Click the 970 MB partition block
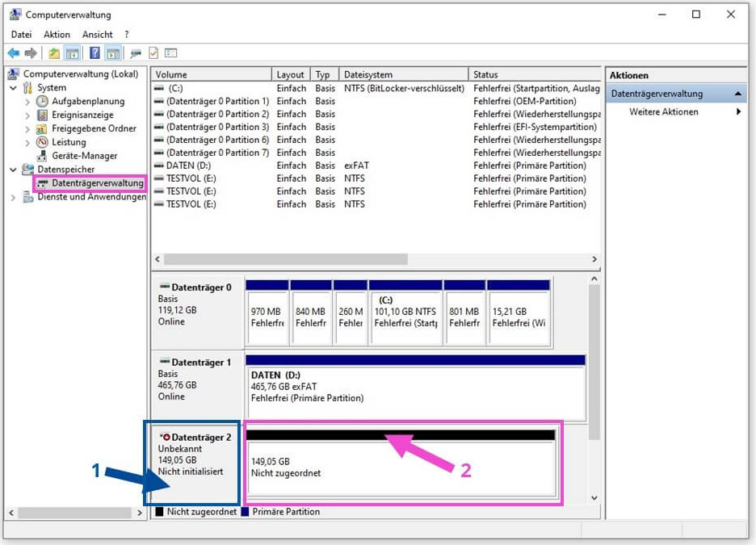 pos(267,312)
